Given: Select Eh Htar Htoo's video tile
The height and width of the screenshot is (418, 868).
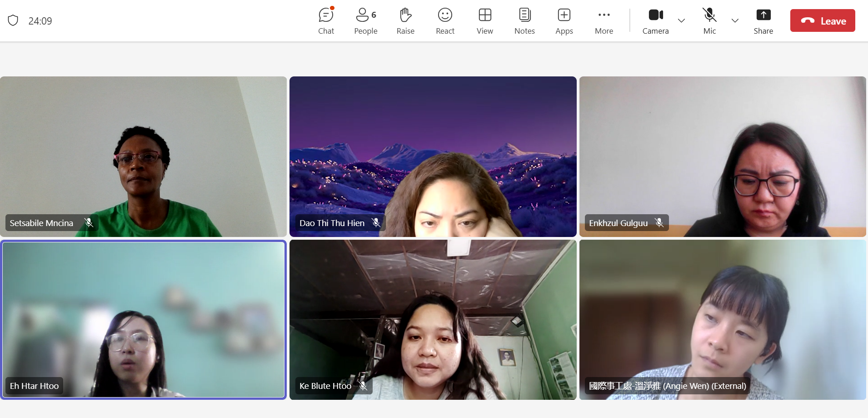Looking at the screenshot, I should [x=143, y=320].
